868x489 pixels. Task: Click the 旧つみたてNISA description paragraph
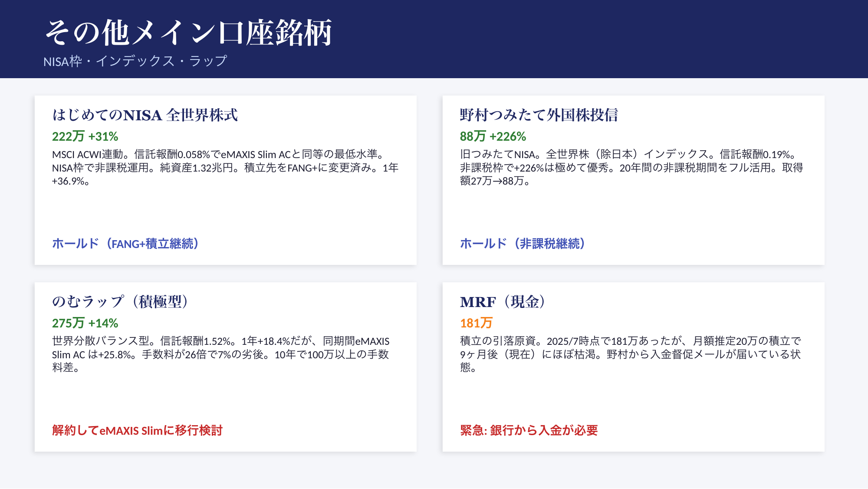click(631, 168)
